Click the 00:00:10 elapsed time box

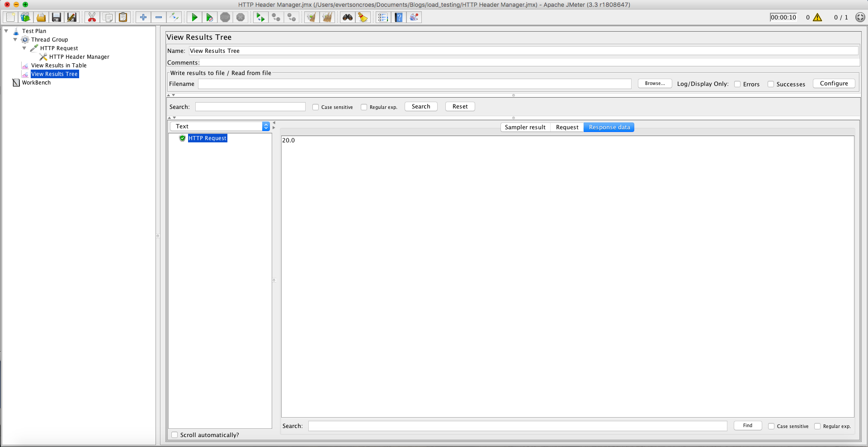(x=783, y=17)
